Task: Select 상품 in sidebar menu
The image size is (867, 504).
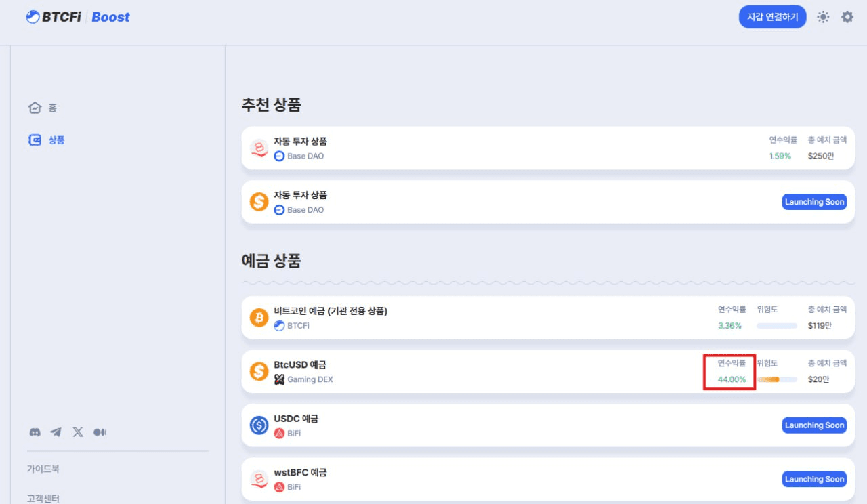Action: pos(47,140)
